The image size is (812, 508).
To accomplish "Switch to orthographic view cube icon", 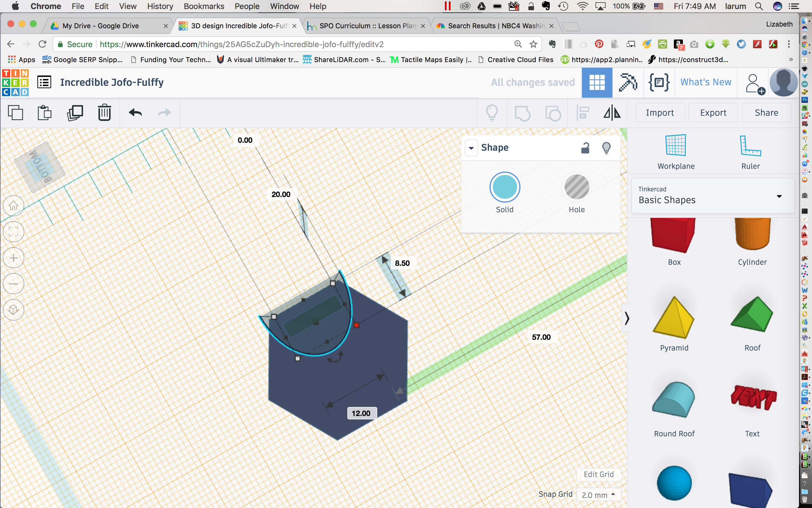I will 14,310.
